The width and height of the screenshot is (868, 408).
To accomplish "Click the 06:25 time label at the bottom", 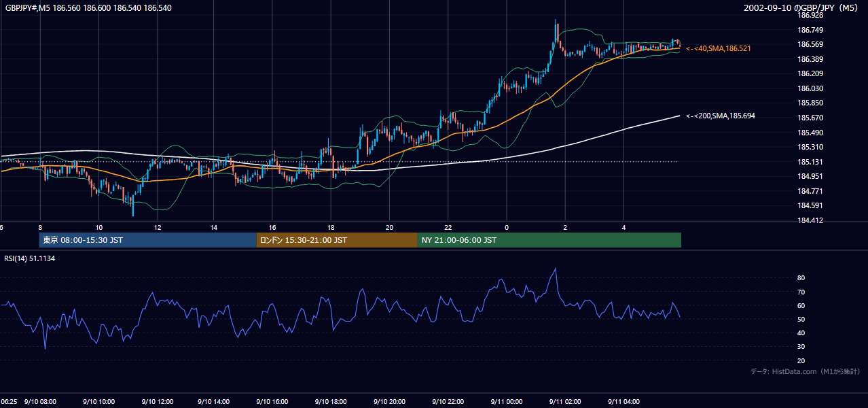I will click(8, 402).
